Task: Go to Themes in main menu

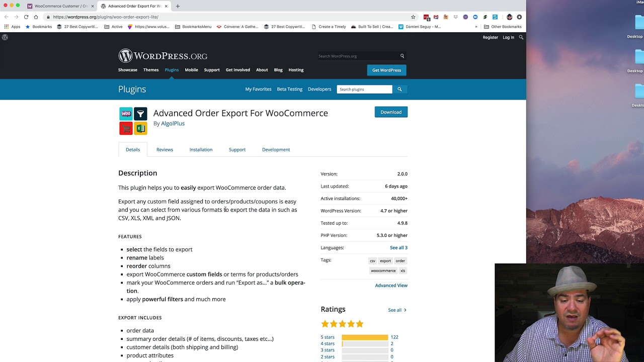Action: click(x=151, y=70)
